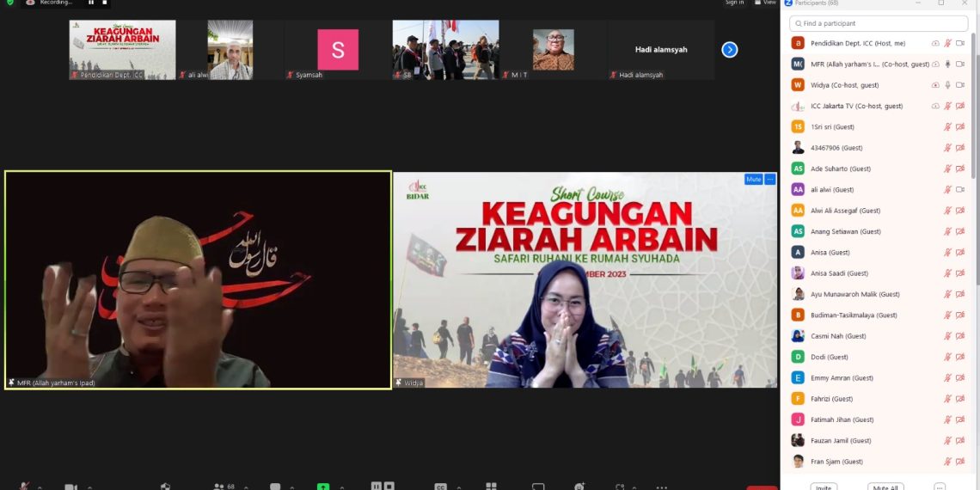Pause the recording in the top bar
Screen dimensions: 980x490
coord(91,3)
